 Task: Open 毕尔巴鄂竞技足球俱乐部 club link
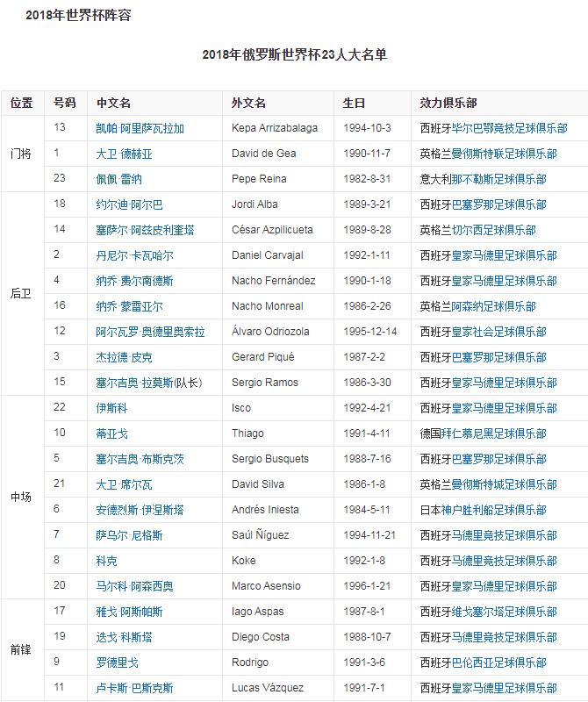[x=510, y=129]
